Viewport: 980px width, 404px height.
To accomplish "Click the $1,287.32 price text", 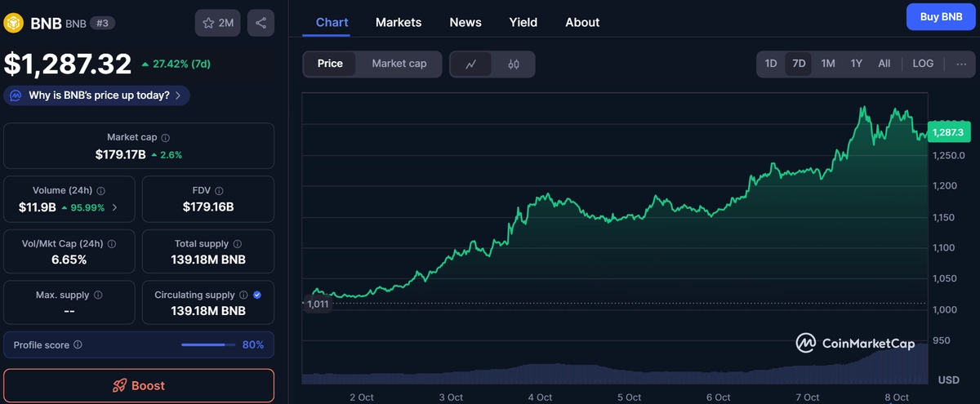I will 68,64.
